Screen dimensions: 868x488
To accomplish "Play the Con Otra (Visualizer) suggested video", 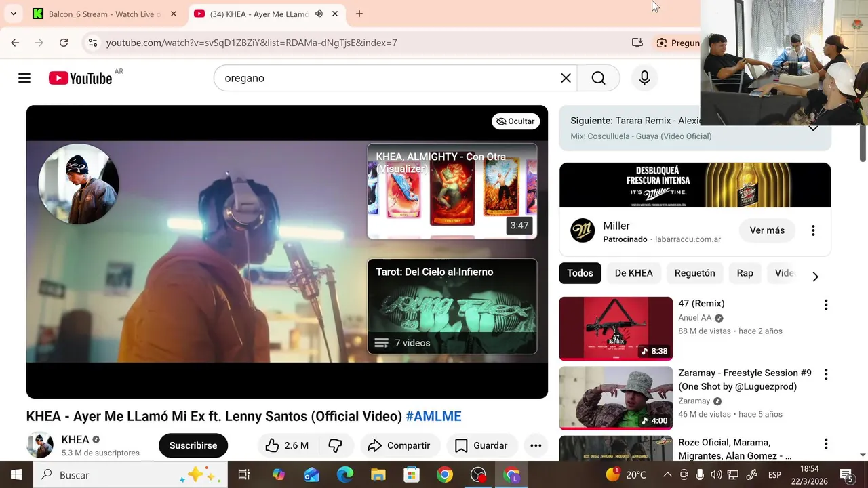I will coord(452,191).
